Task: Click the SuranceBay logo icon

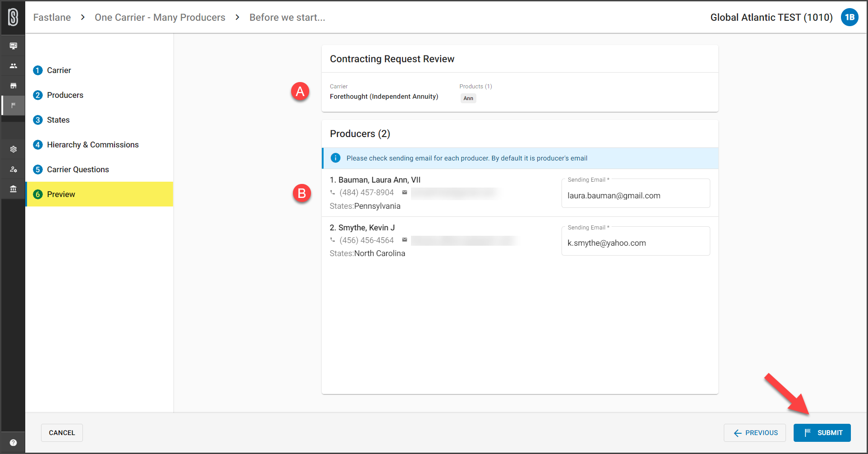Action: (x=13, y=18)
